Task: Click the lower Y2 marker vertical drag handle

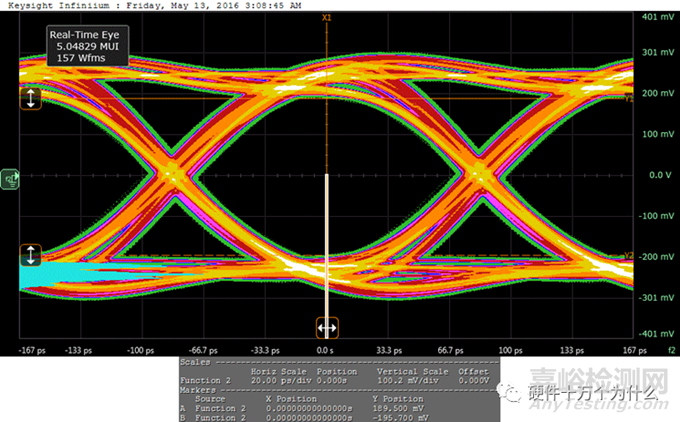Action: 30,255
